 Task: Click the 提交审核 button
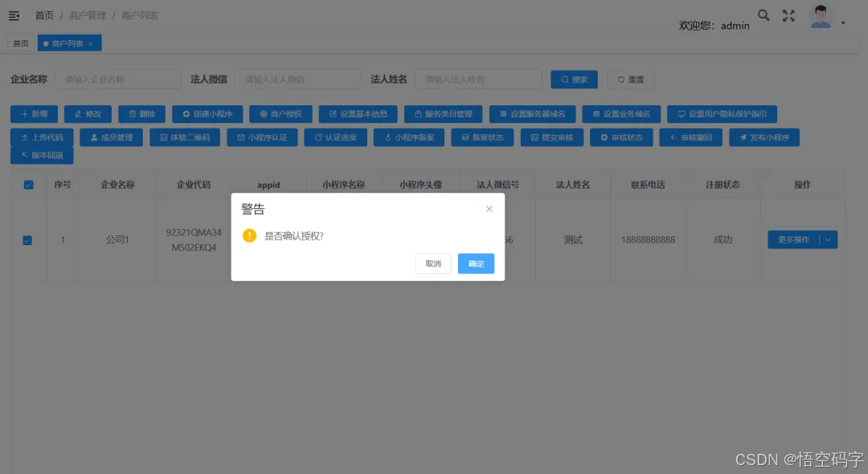coord(552,137)
